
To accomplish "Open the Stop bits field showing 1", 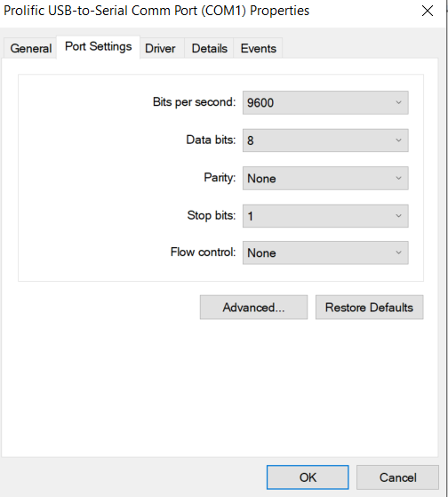I will [x=325, y=216].
